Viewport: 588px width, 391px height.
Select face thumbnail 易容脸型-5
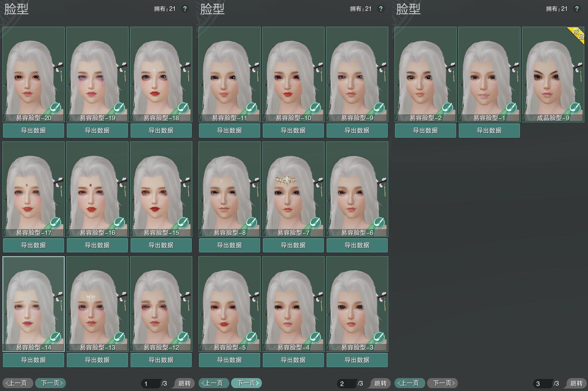229,304
